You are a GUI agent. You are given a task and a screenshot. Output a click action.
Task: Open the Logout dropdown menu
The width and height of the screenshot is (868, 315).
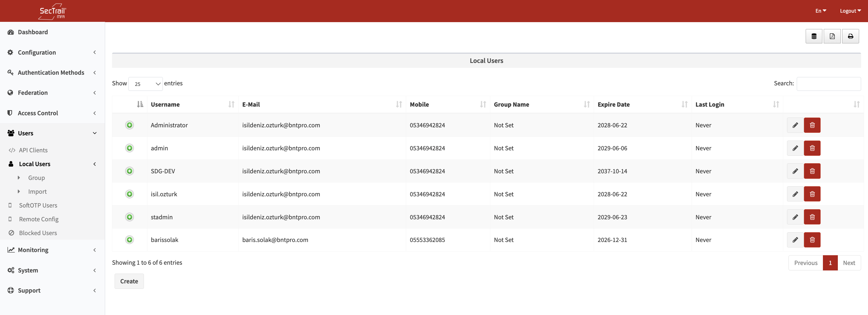[x=850, y=11]
